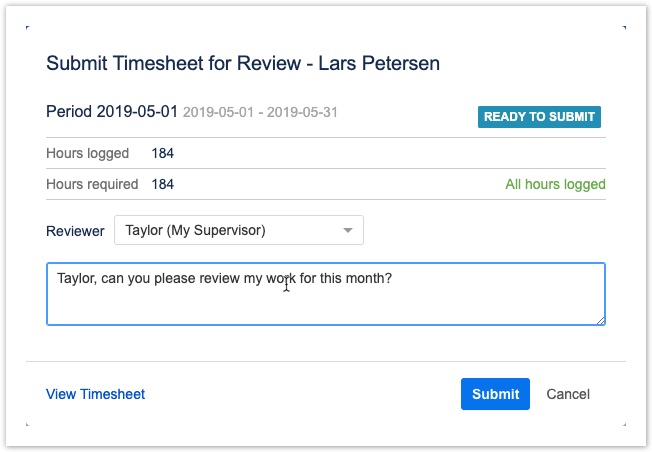Place cursor after "month?" in comment box
Viewport: 652px width, 452px height.
click(393, 278)
